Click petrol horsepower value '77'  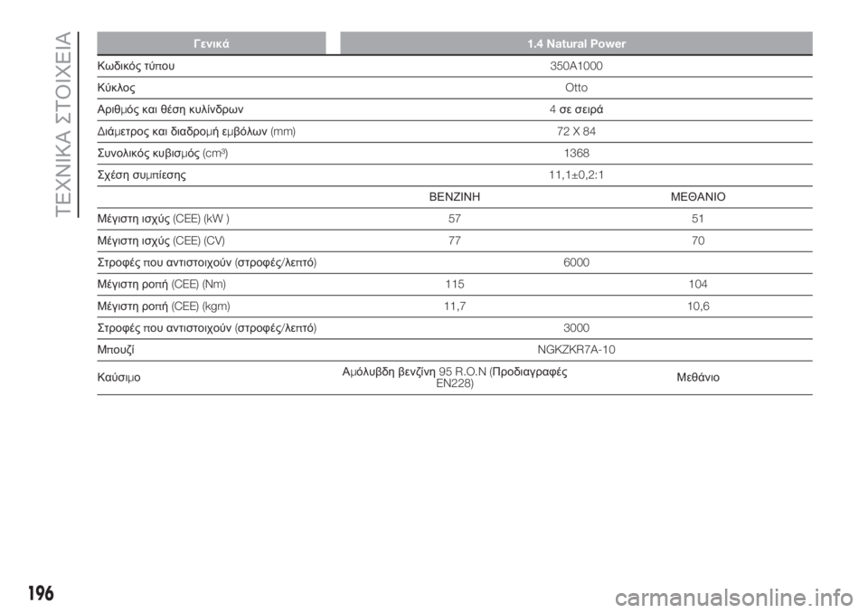pyautogui.click(x=455, y=240)
